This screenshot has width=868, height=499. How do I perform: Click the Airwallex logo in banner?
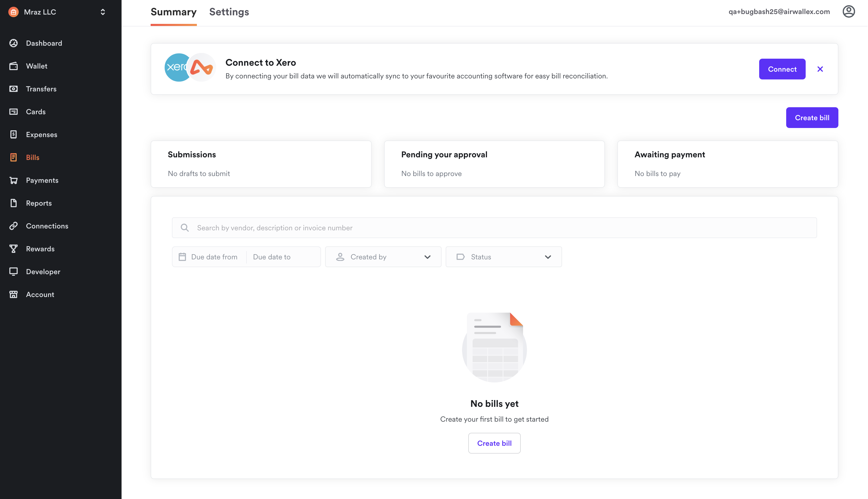click(x=202, y=67)
